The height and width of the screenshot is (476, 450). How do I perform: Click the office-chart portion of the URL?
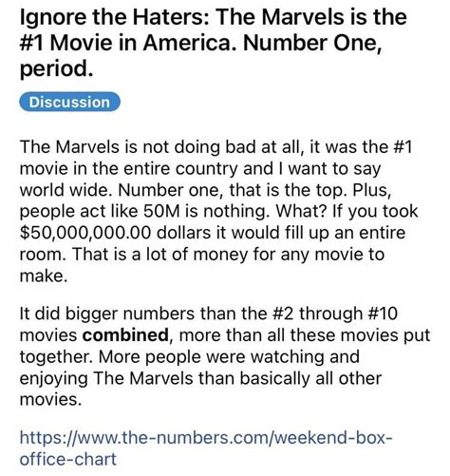[x=68, y=459]
